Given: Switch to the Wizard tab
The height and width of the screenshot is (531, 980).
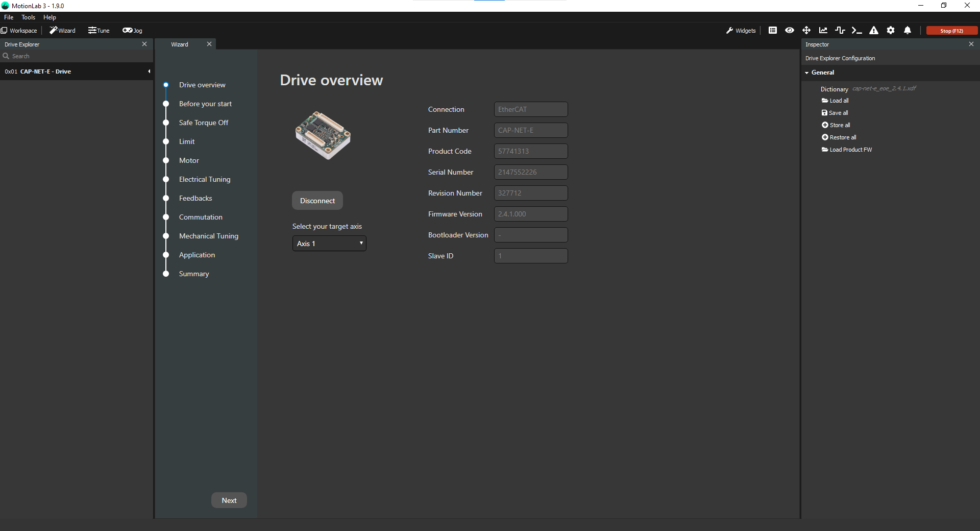Looking at the screenshot, I should (179, 44).
